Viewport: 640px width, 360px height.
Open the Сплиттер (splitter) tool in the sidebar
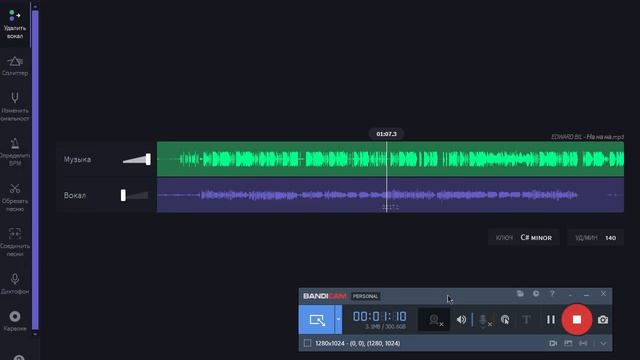(x=15, y=66)
